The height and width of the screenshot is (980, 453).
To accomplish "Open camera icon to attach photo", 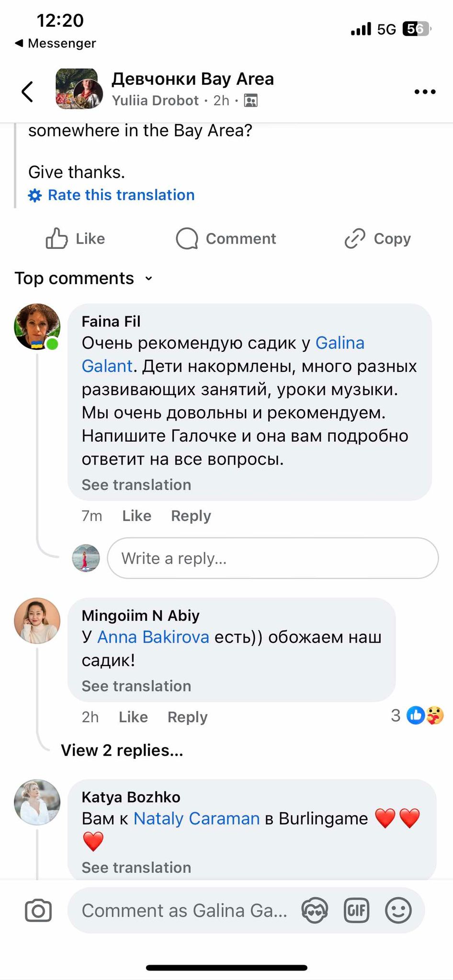I will (38, 910).
